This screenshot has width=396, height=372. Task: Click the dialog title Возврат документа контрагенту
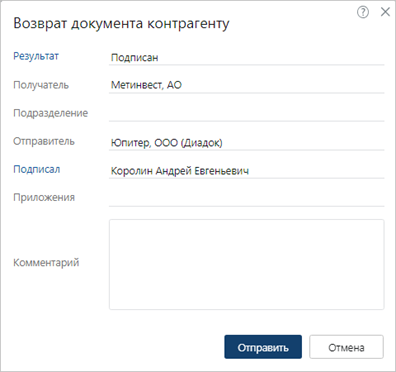point(121,24)
